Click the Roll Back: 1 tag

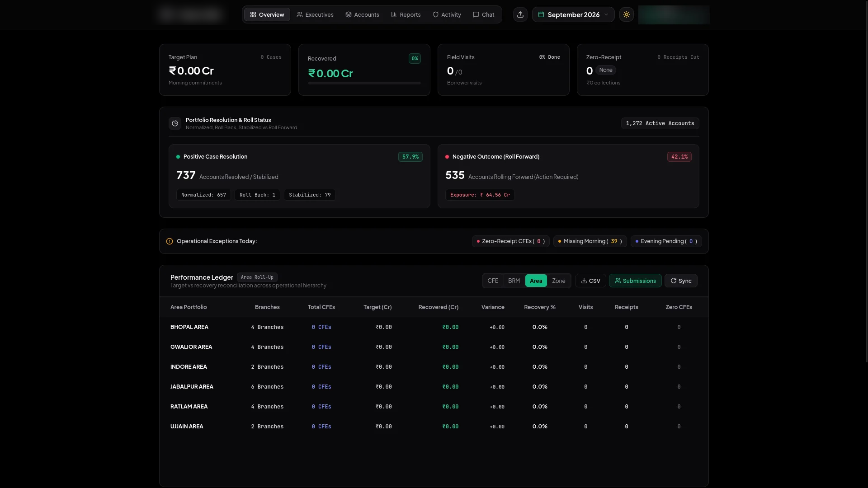(x=257, y=195)
